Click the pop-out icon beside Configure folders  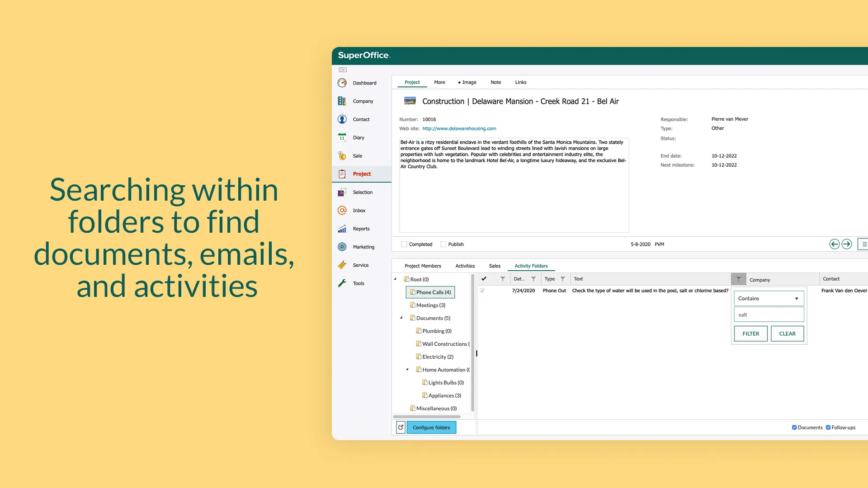(401, 427)
